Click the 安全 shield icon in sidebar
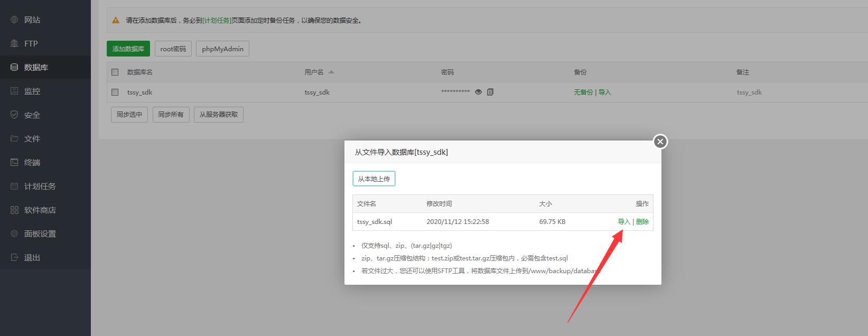The height and width of the screenshot is (336, 868). [14, 115]
